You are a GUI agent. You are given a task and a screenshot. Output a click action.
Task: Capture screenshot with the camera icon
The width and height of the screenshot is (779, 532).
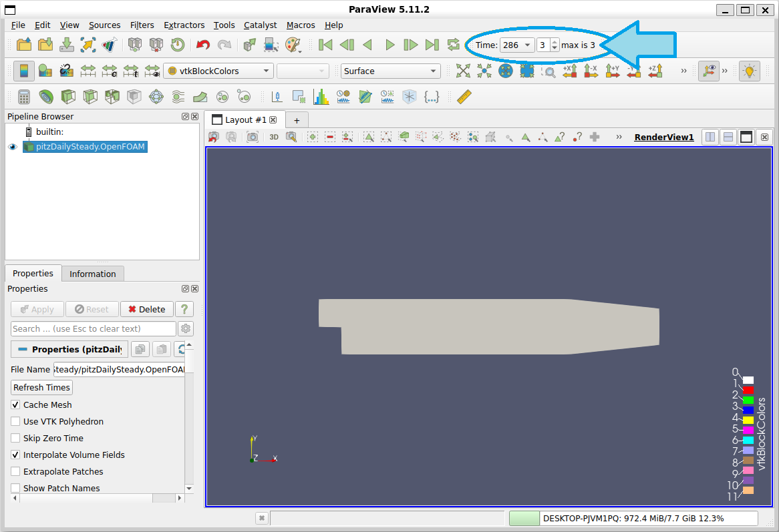253,137
